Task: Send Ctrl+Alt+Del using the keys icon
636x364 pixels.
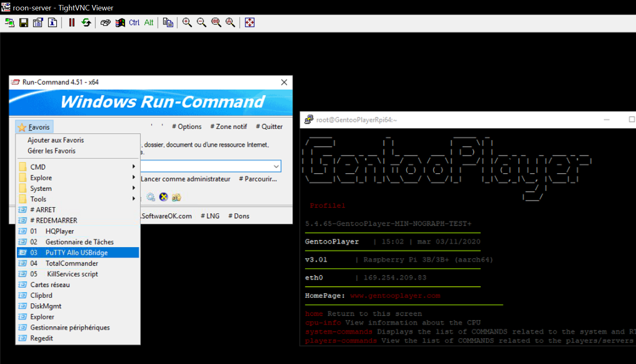Action: pos(105,22)
